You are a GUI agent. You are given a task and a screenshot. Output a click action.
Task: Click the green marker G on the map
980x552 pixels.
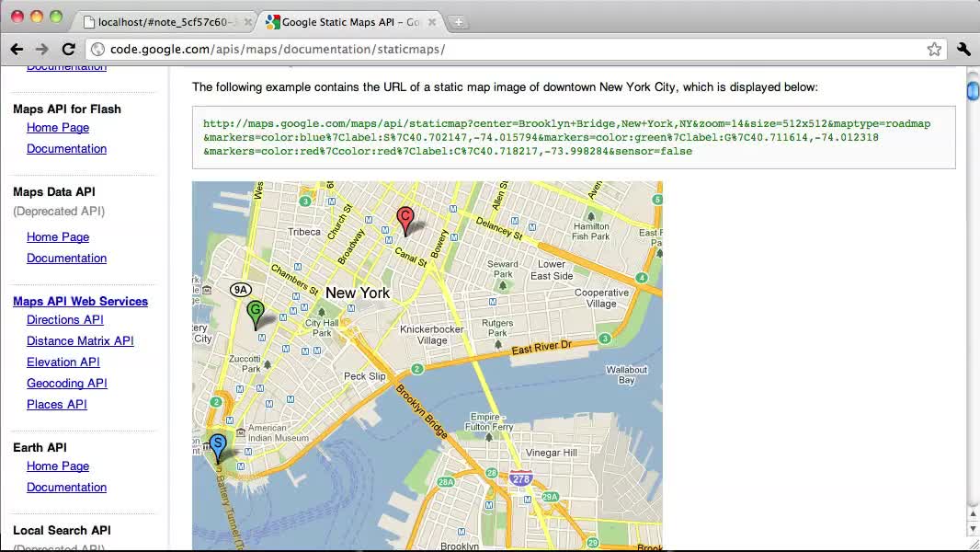coord(256,311)
